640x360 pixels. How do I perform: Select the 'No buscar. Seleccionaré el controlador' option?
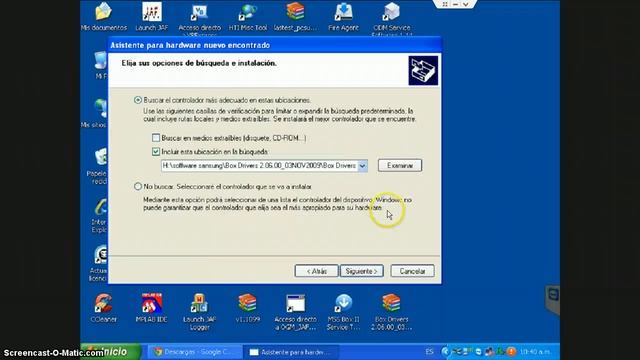[x=138, y=187]
